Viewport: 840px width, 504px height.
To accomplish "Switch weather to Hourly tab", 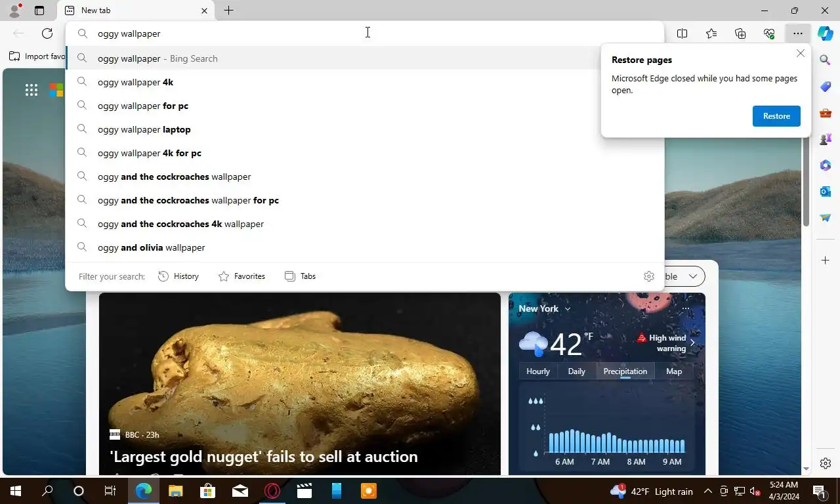I will point(538,371).
